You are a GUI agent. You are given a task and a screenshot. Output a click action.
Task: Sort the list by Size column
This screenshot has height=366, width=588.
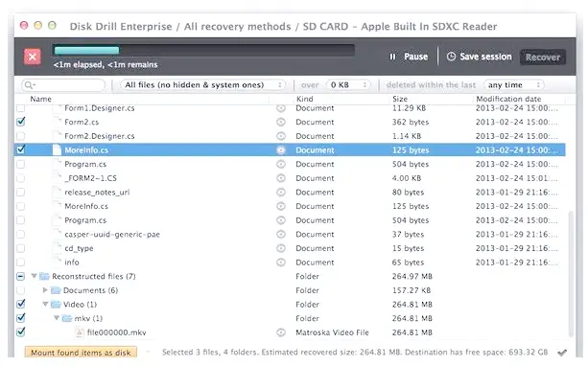pyautogui.click(x=400, y=99)
